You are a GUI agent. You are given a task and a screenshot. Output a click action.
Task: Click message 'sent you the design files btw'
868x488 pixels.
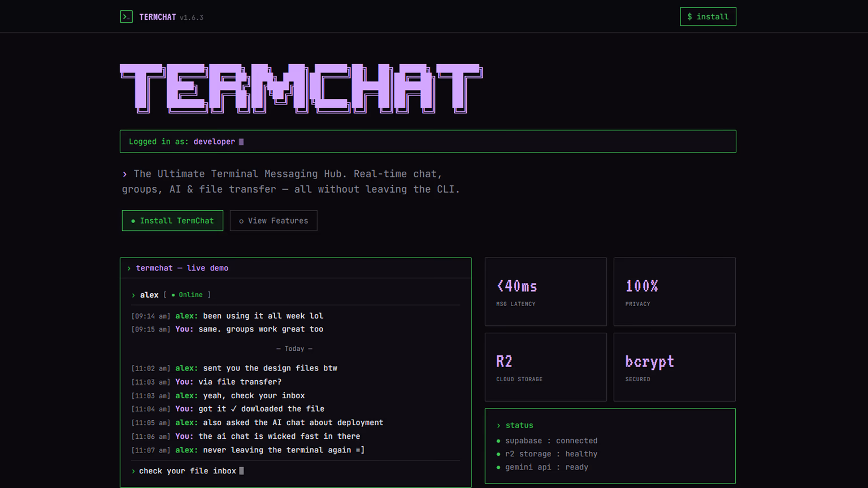point(270,368)
